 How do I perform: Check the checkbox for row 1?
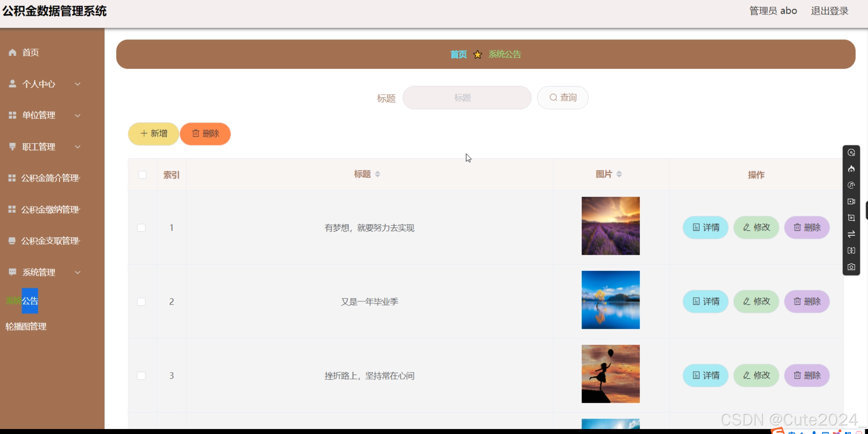(x=141, y=228)
